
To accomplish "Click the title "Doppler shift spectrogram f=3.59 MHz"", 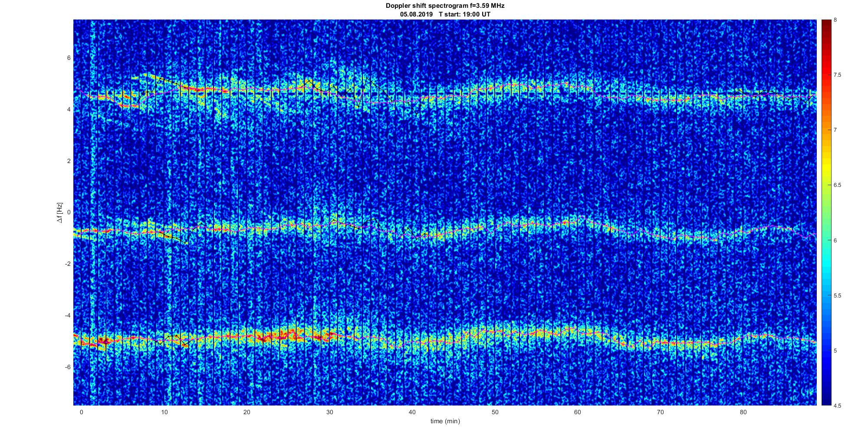I will point(445,6).
